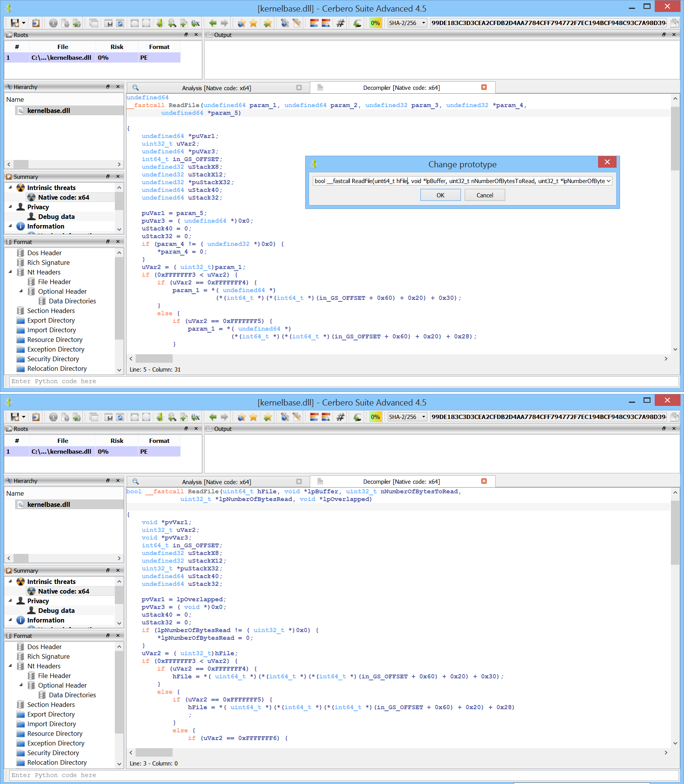Click the copy hash icon at top window's right edge
684x784 pixels.
674,23
